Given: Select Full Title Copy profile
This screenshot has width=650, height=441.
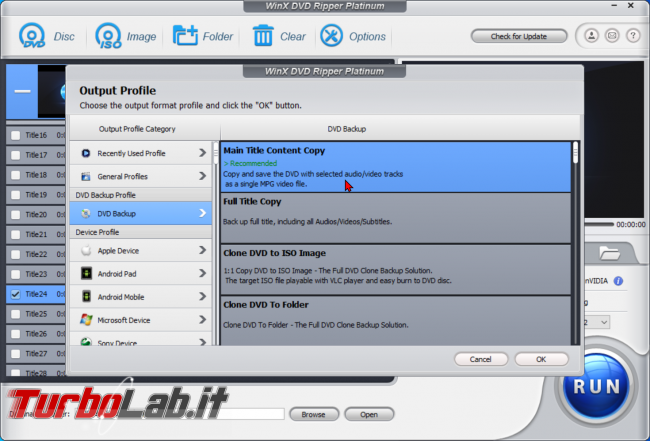Looking at the screenshot, I should pos(395,218).
